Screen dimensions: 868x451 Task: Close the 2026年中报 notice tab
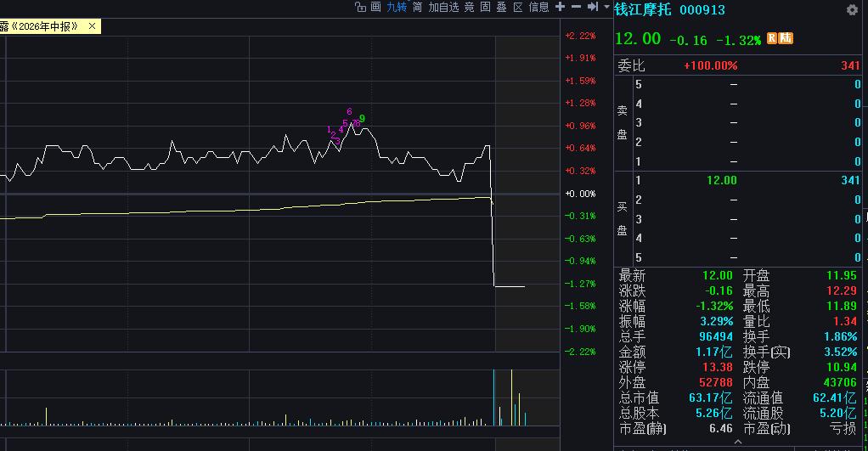92,26
